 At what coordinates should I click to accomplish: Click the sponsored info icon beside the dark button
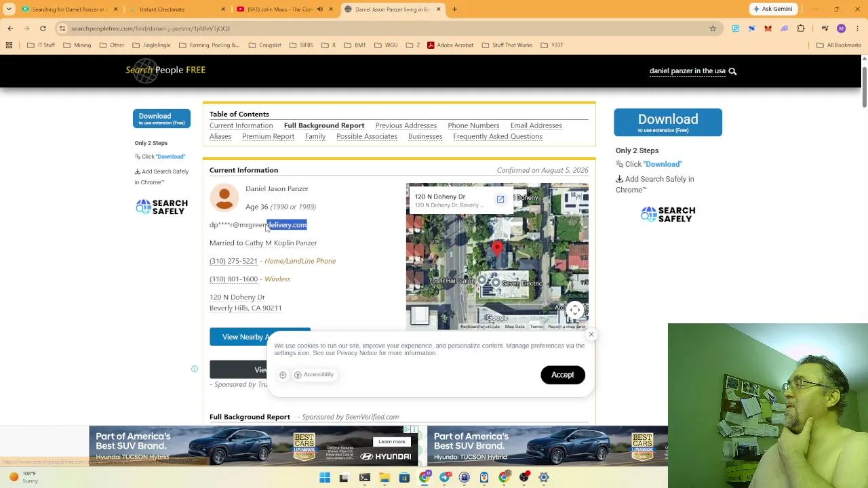tap(195, 369)
